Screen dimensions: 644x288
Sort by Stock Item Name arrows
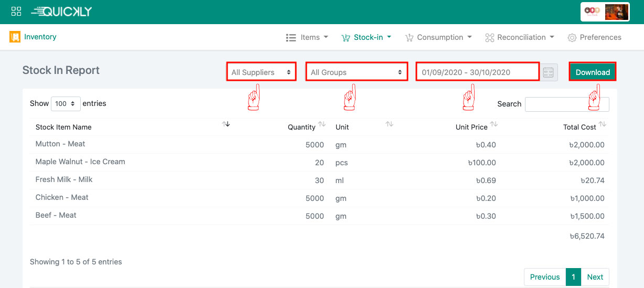pos(226,124)
